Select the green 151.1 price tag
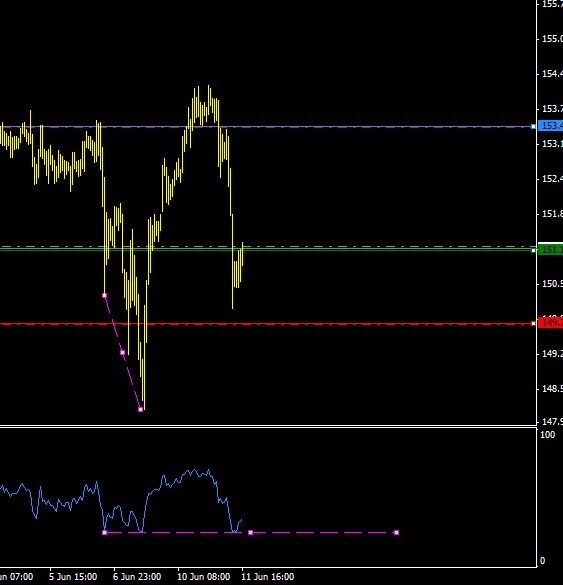 (552, 250)
